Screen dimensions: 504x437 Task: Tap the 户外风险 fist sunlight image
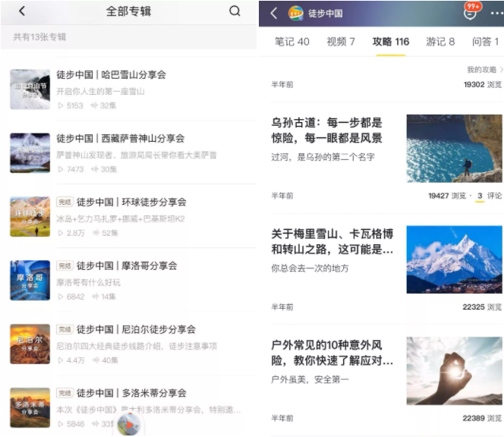454,371
